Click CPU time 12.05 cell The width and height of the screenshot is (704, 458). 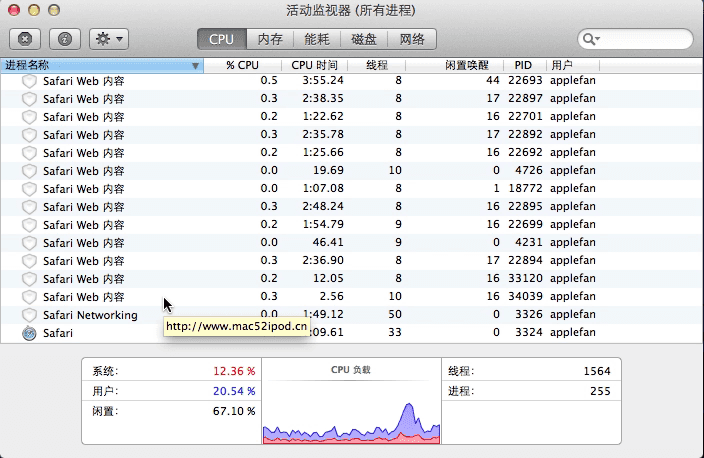tap(328, 278)
